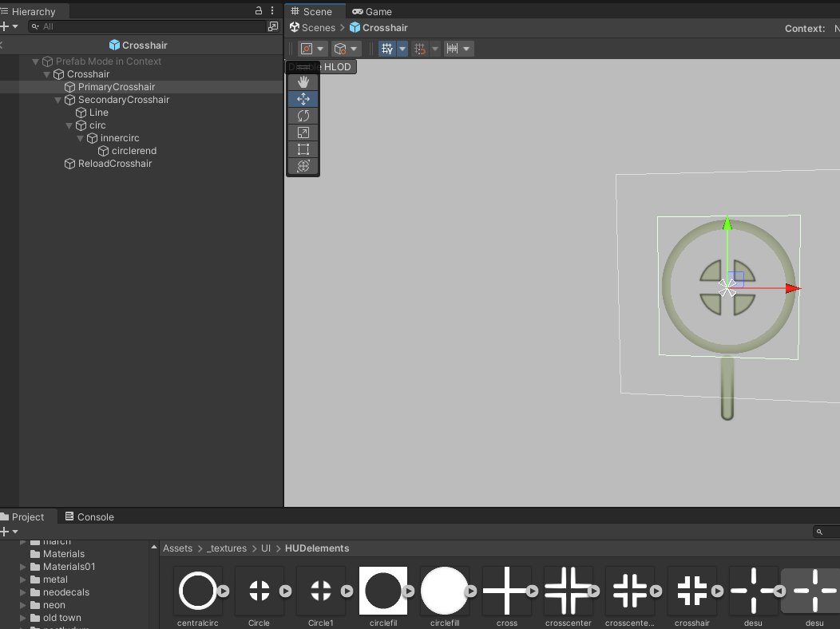
Task: Select the cross texture thumbnail
Action: [507, 591]
